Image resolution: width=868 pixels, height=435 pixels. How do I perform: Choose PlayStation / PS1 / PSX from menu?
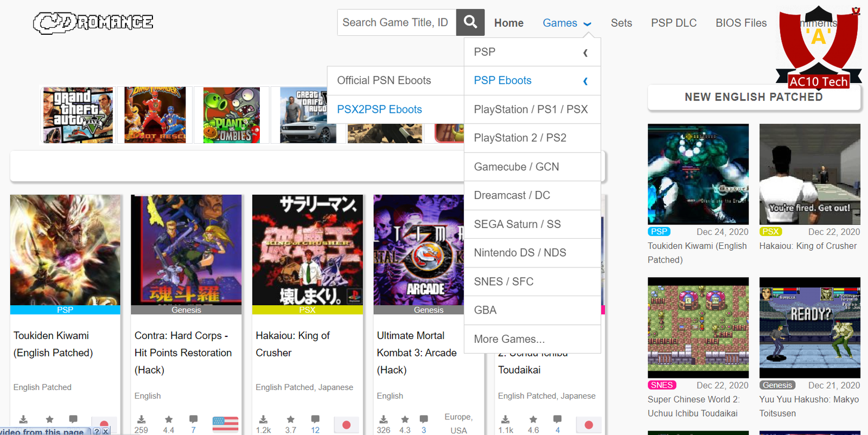(532, 110)
